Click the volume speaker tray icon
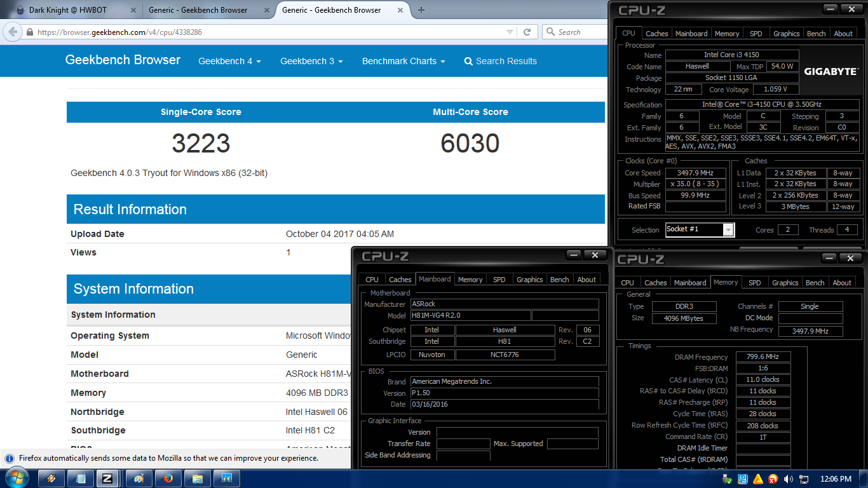Image resolution: width=868 pixels, height=488 pixels. 789,478
